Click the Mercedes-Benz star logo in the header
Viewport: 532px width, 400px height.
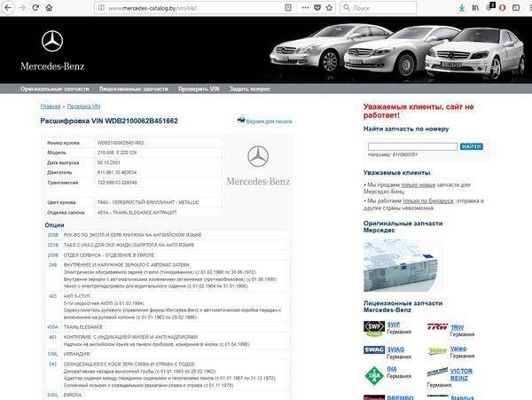click(52, 41)
